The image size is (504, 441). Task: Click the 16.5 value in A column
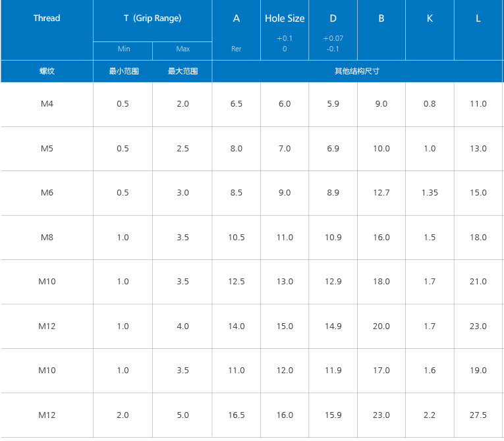click(x=237, y=415)
